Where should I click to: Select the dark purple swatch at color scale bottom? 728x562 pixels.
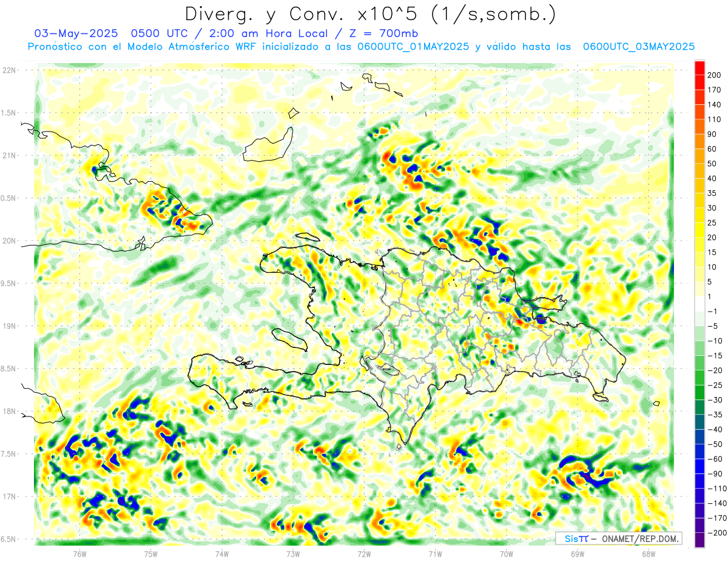tap(699, 540)
